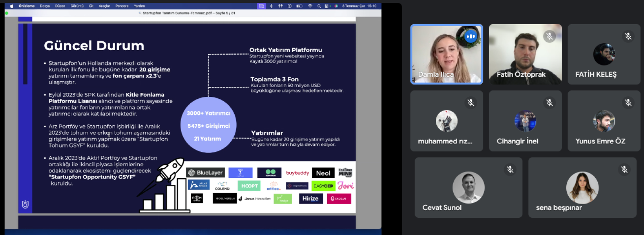Open the Görüntü menu
The image size is (644, 235).
(77, 6)
